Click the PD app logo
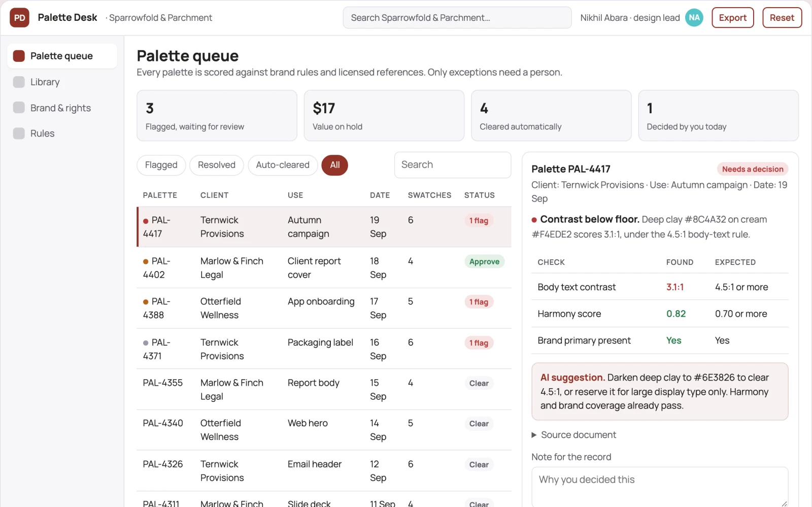Screen dimensions: 812x507 tap(19, 18)
